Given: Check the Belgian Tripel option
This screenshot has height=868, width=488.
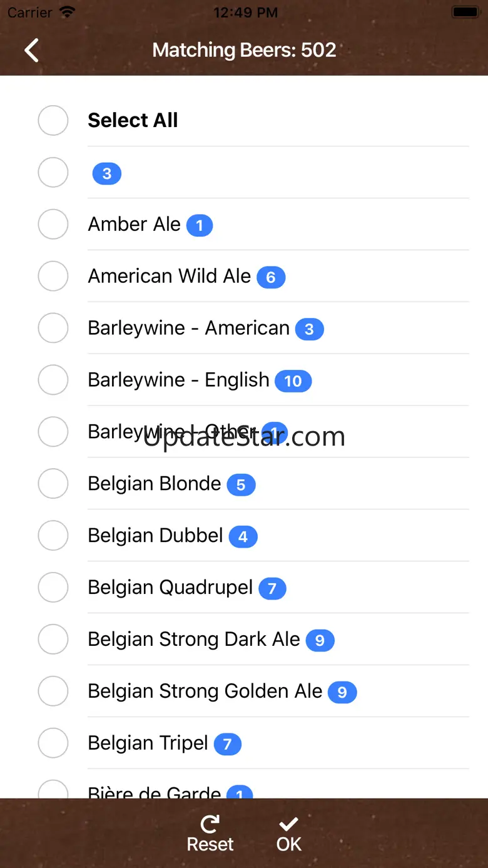Looking at the screenshot, I should click(x=53, y=743).
